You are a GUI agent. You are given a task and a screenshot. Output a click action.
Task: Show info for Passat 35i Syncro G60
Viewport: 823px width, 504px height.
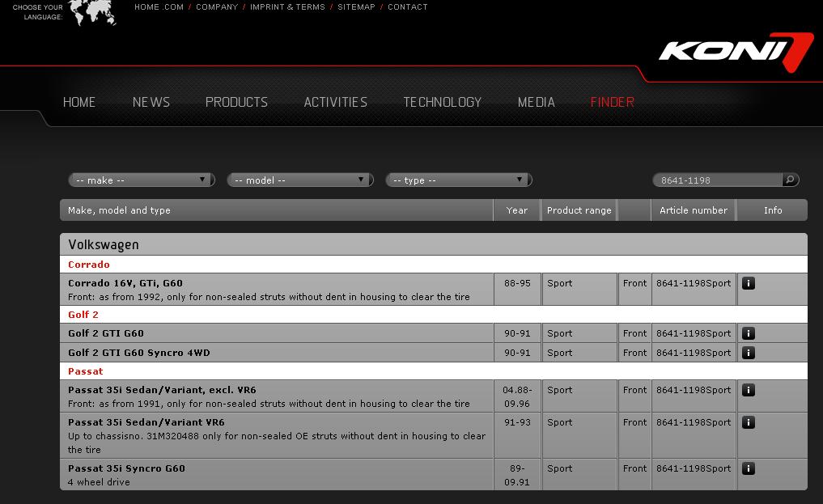click(x=749, y=468)
